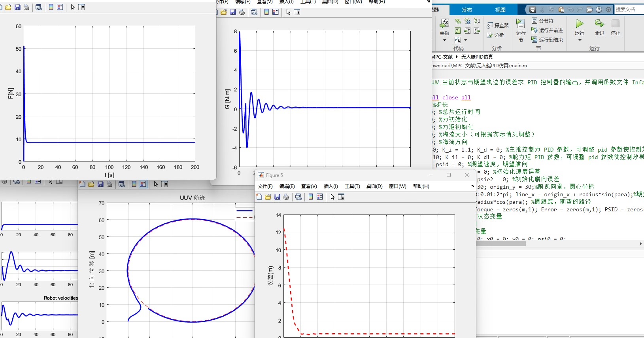Switch to the 视图 ribbon tab

click(500, 10)
